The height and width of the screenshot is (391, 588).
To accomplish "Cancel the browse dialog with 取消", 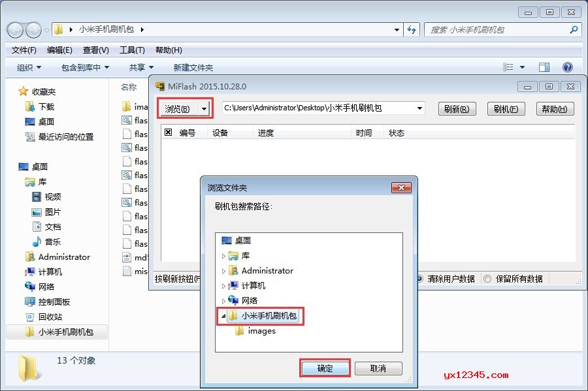I will pos(378,369).
